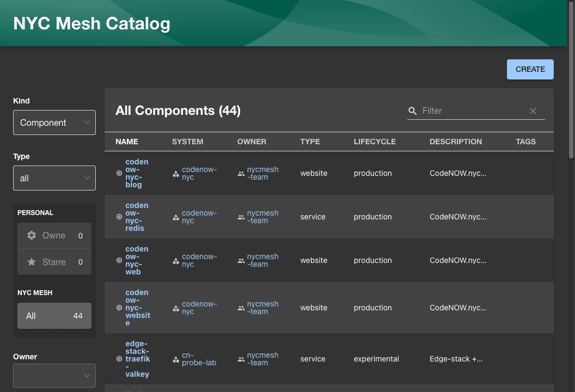
Task: Click 'Edge-stack +...' description cell
Action: click(x=456, y=359)
